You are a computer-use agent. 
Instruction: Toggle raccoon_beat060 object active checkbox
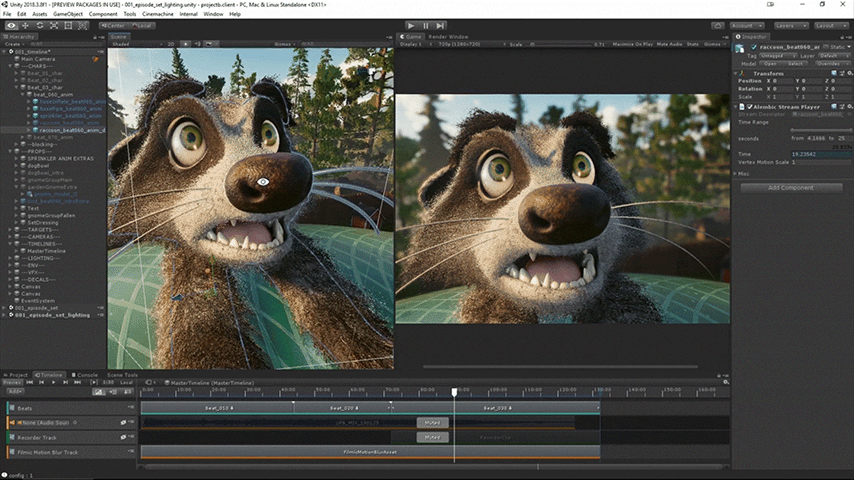[x=754, y=47]
